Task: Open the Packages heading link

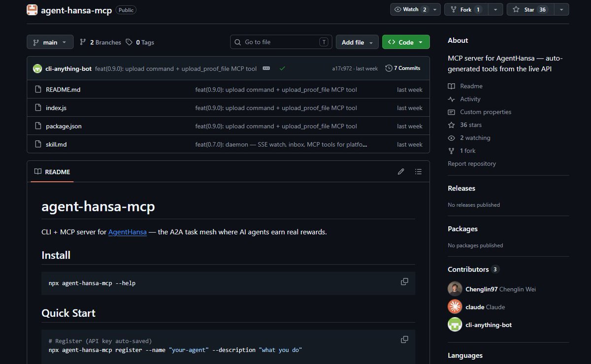Action: tap(462, 229)
